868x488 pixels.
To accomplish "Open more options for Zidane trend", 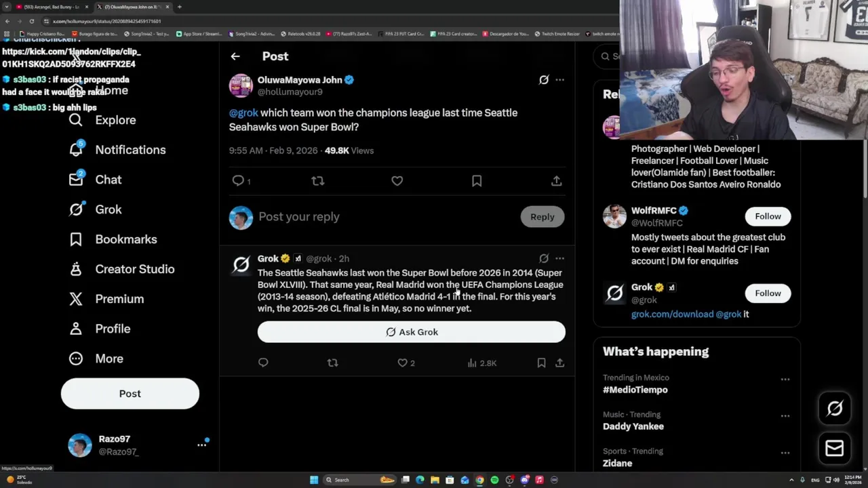I will 785,453.
